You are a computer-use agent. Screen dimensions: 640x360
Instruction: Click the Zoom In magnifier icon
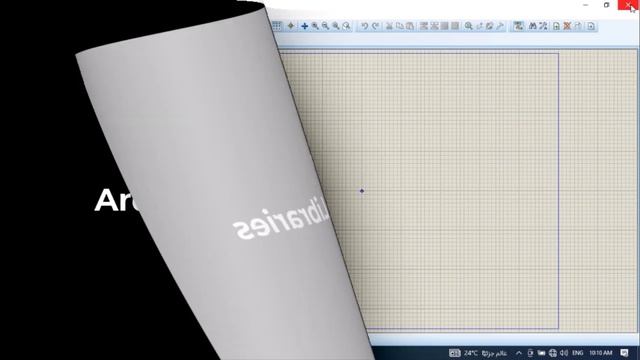pyautogui.click(x=315, y=26)
